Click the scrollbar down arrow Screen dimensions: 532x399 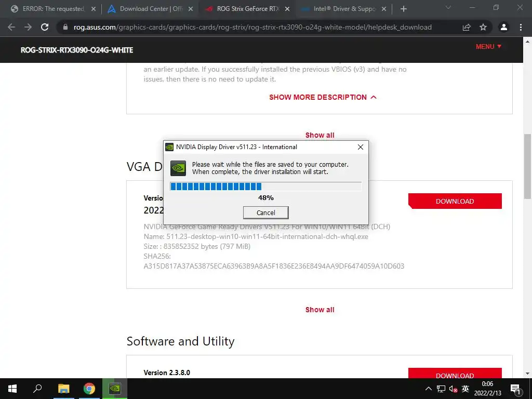click(527, 374)
